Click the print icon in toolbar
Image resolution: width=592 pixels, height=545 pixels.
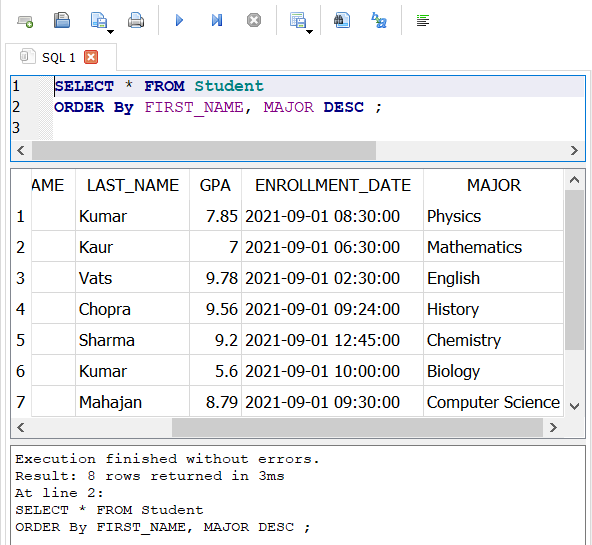pos(136,20)
